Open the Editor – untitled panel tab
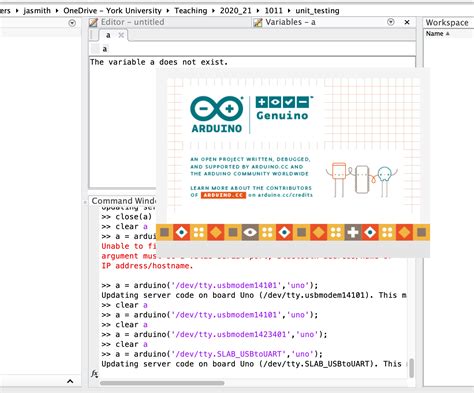474x393 pixels. [132, 22]
